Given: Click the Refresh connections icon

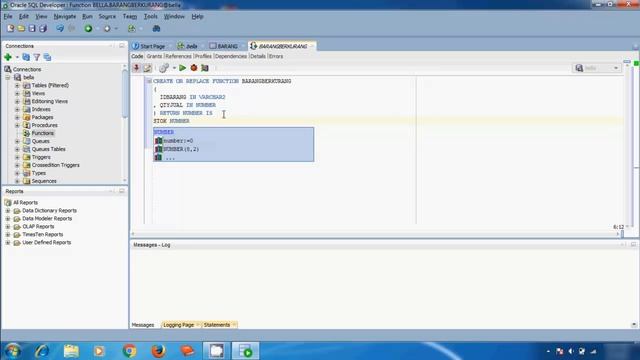Looking at the screenshot, I should (26, 57).
